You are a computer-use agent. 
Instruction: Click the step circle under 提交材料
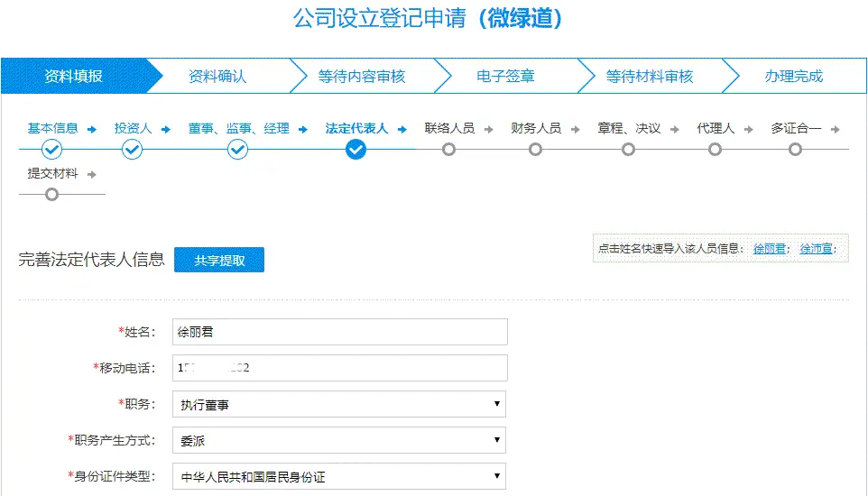51,195
